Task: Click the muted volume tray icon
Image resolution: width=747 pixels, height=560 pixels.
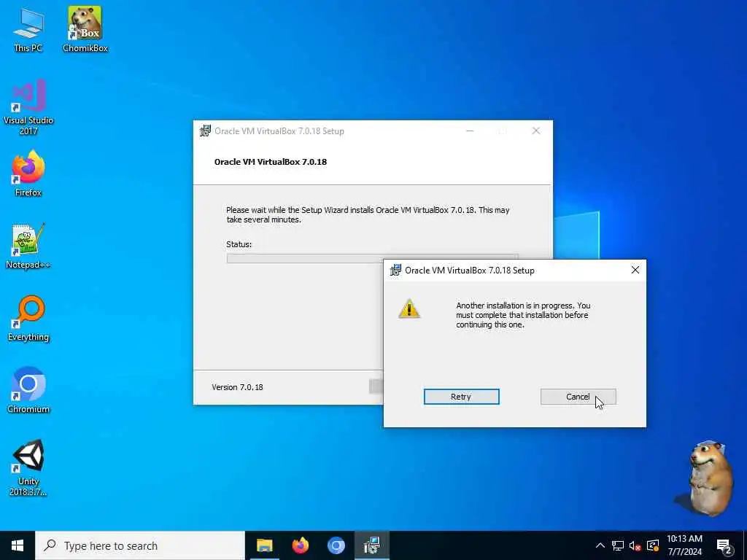Action: pyautogui.click(x=635, y=545)
